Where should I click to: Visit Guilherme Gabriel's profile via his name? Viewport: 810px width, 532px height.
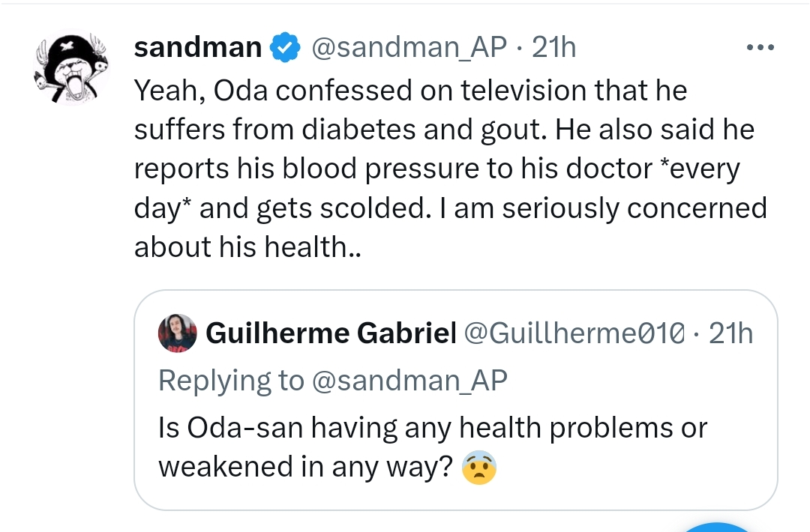click(x=331, y=333)
